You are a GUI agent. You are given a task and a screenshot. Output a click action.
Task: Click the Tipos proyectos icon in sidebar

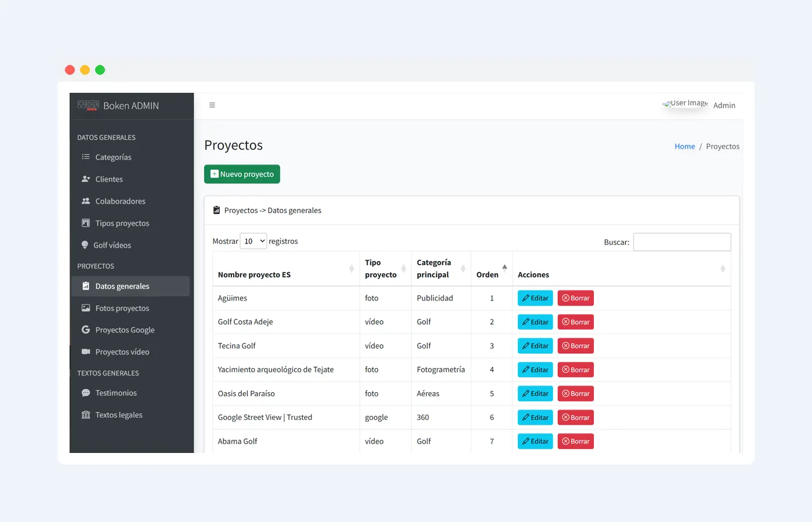point(86,223)
